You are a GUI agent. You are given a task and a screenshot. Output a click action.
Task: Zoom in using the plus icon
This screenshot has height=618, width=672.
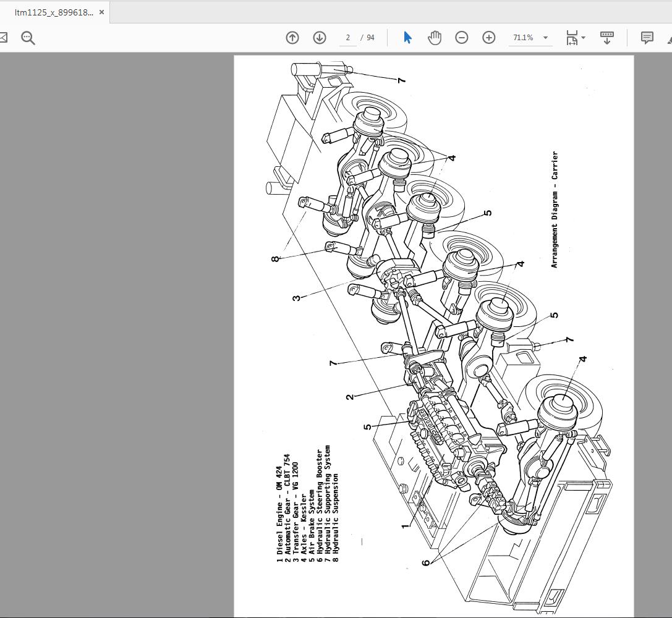(488, 38)
